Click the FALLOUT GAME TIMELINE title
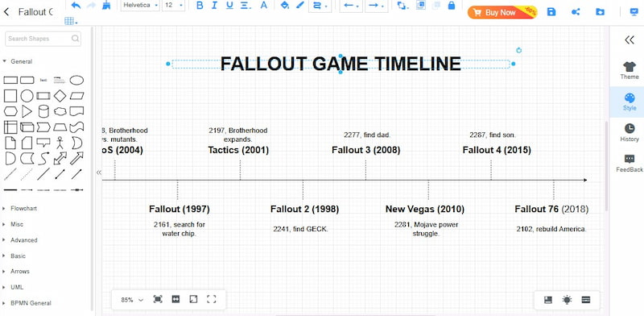 point(341,64)
